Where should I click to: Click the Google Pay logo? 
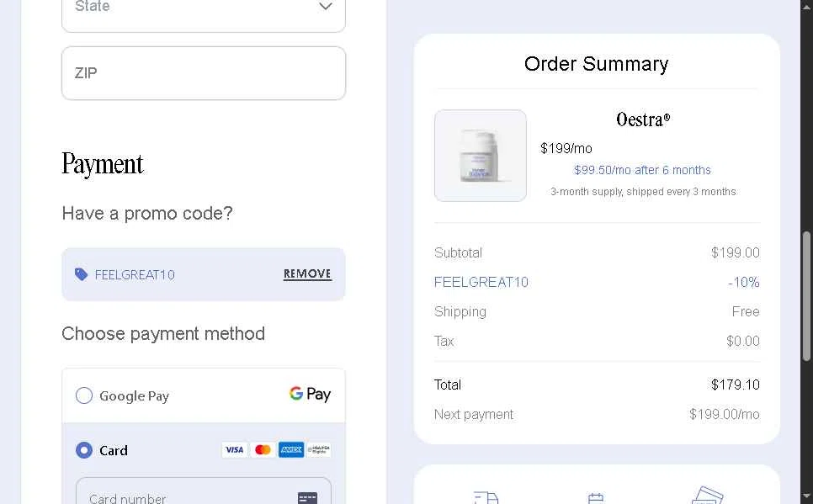pyautogui.click(x=310, y=395)
